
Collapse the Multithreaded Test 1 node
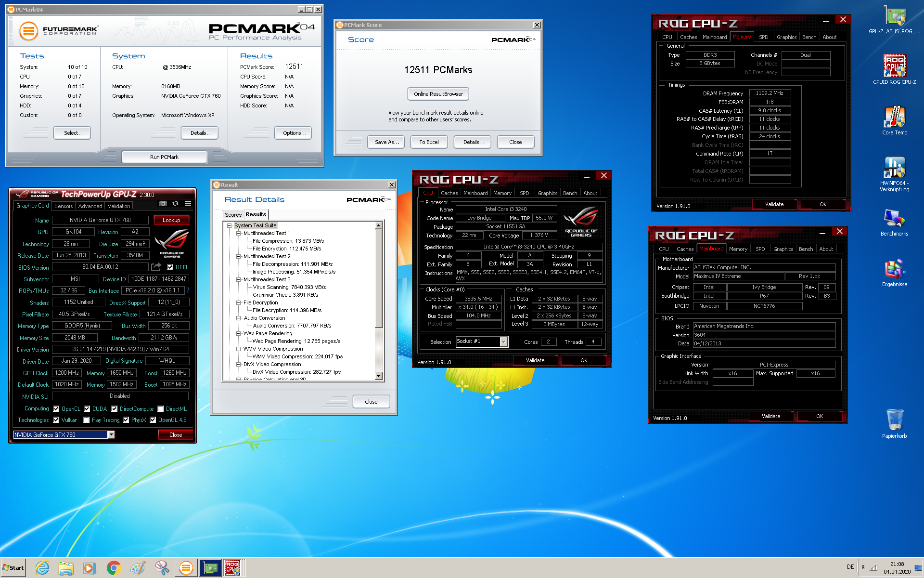[x=238, y=233]
